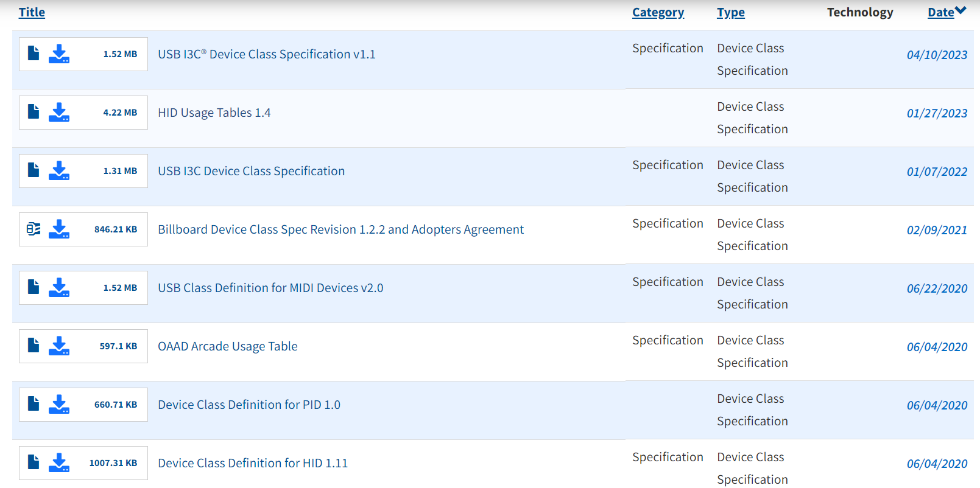This screenshot has height=488, width=980.
Task: Sort the table by Title column
Action: [x=32, y=13]
